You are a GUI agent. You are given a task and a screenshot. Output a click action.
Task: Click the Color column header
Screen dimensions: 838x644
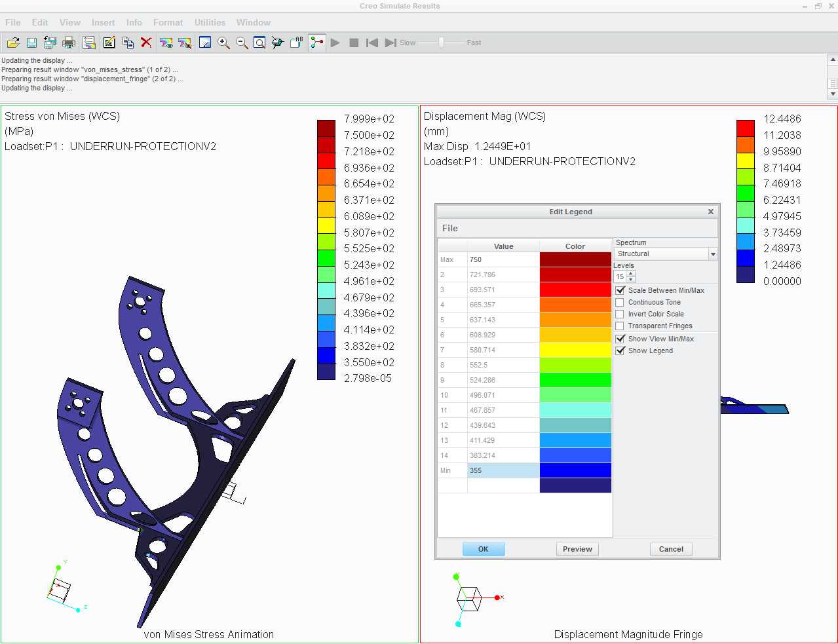coord(575,246)
